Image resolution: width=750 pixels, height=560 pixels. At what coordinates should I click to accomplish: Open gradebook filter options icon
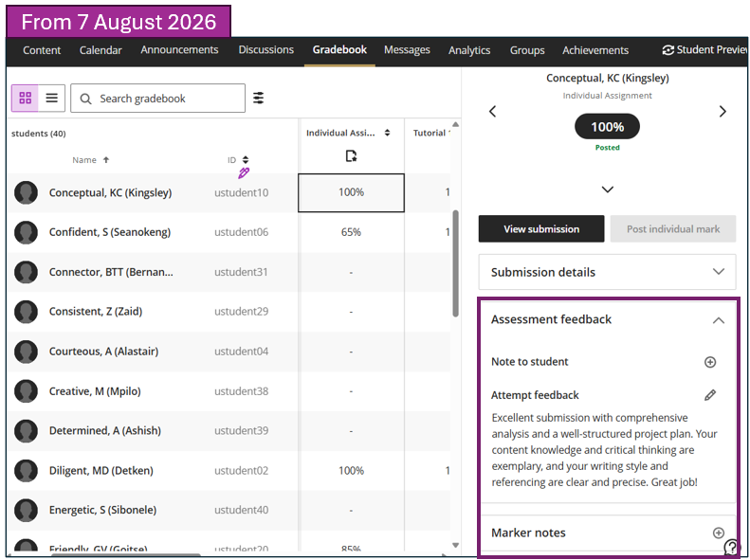tap(258, 98)
